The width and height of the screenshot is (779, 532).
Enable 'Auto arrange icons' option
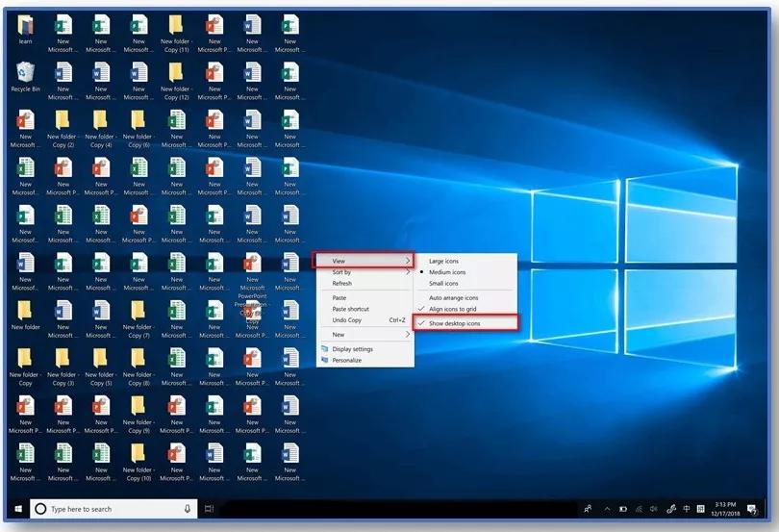(x=453, y=297)
